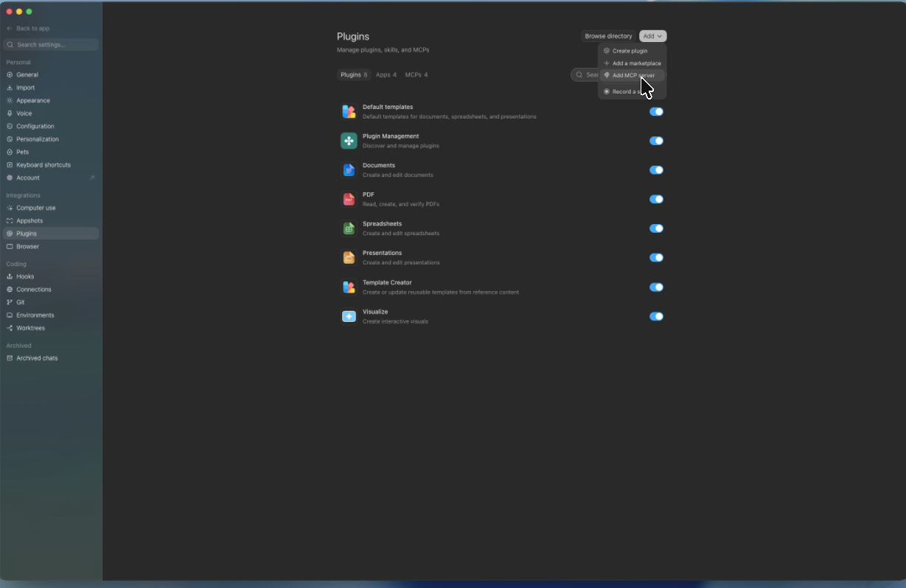906x588 pixels.
Task: Click the external link arrow beside Account
Action: click(92, 178)
